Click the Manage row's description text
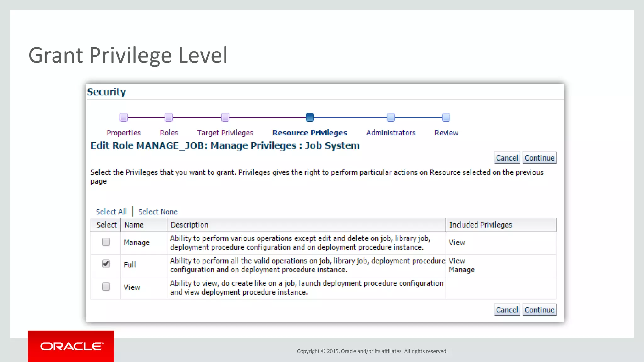 [x=300, y=243]
